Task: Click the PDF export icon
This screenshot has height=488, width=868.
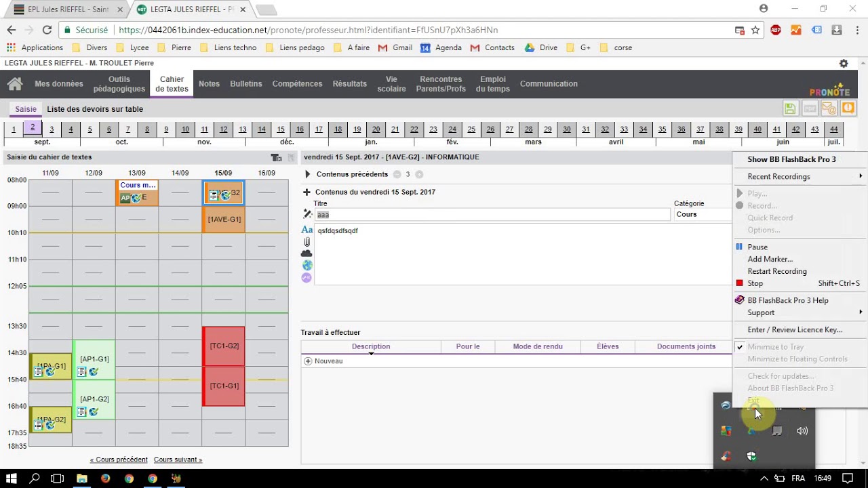Action: [809, 108]
